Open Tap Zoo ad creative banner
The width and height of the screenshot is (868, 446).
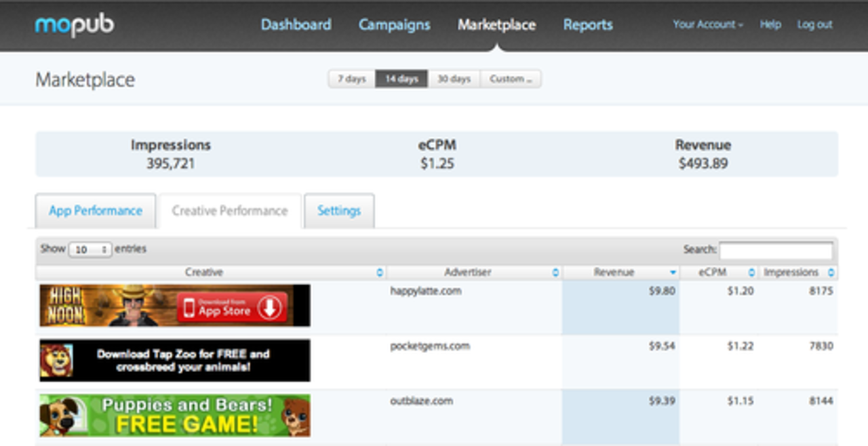175,361
